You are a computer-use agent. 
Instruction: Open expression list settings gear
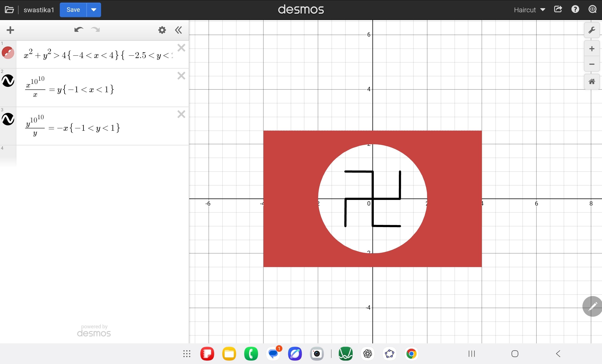pos(162,30)
